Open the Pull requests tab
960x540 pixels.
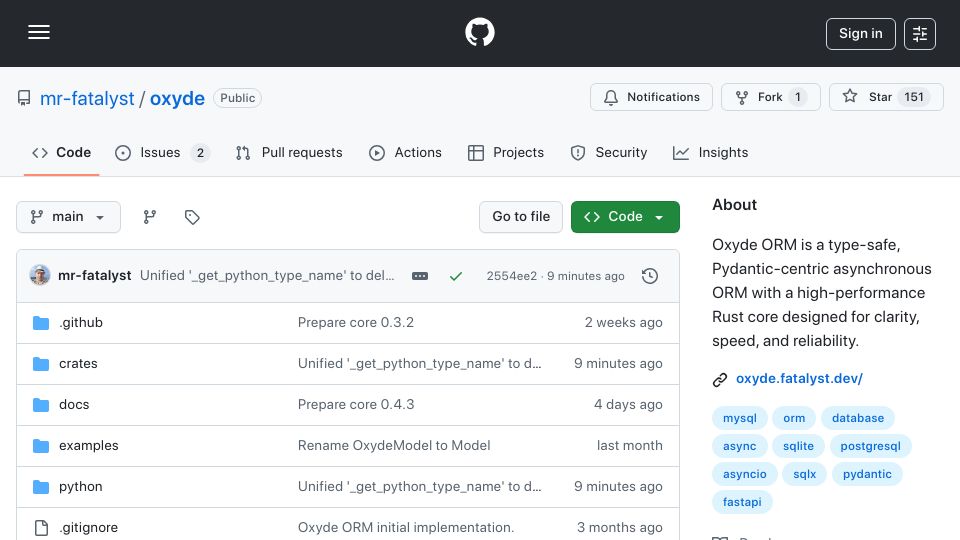click(289, 152)
